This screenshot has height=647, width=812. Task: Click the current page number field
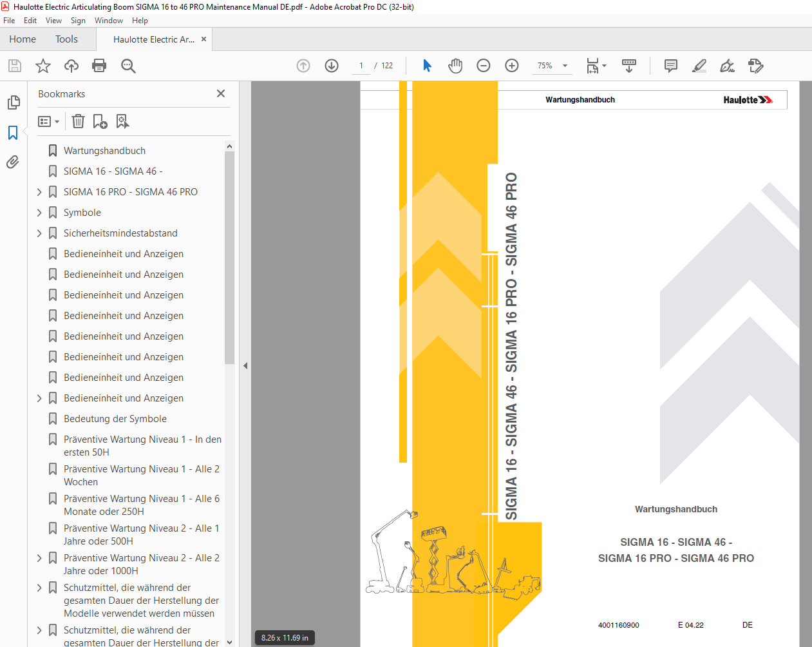click(361, 66)
